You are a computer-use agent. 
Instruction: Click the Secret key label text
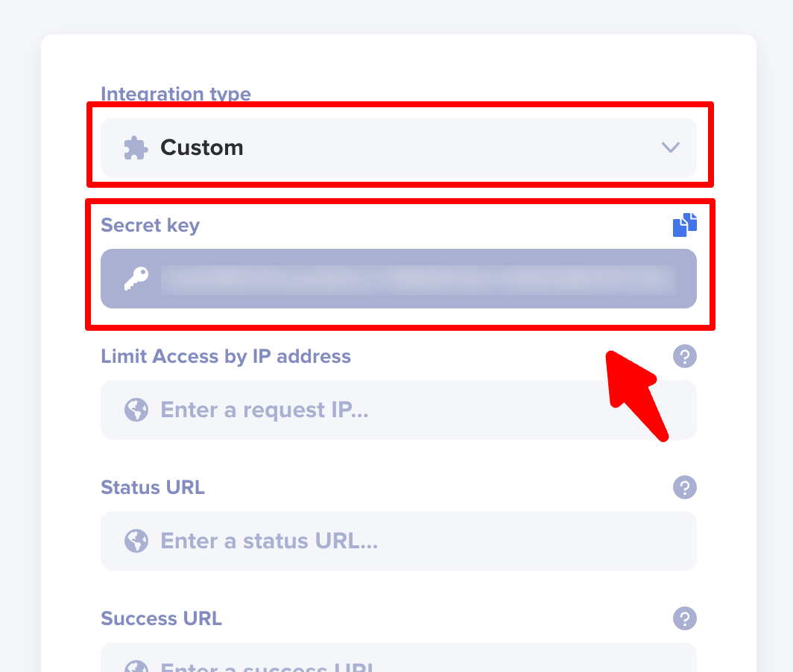pos(150,225)
